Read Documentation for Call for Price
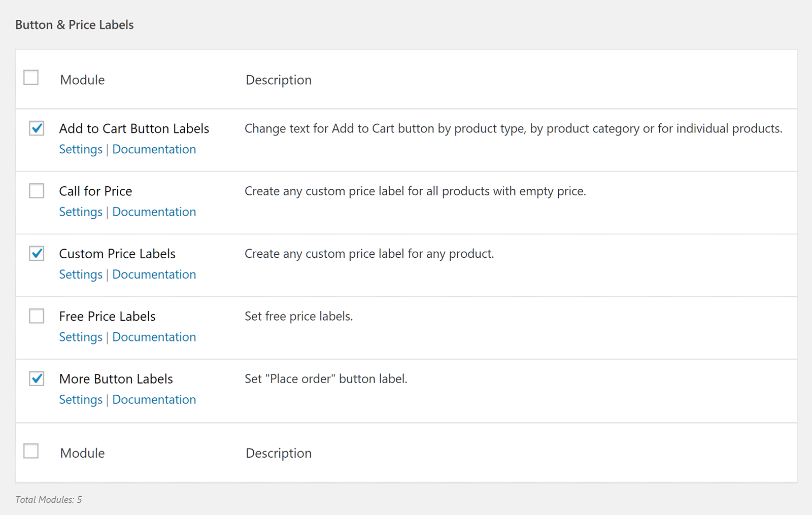Viewport: 812px width, 515px height. [x=154, y=212]
